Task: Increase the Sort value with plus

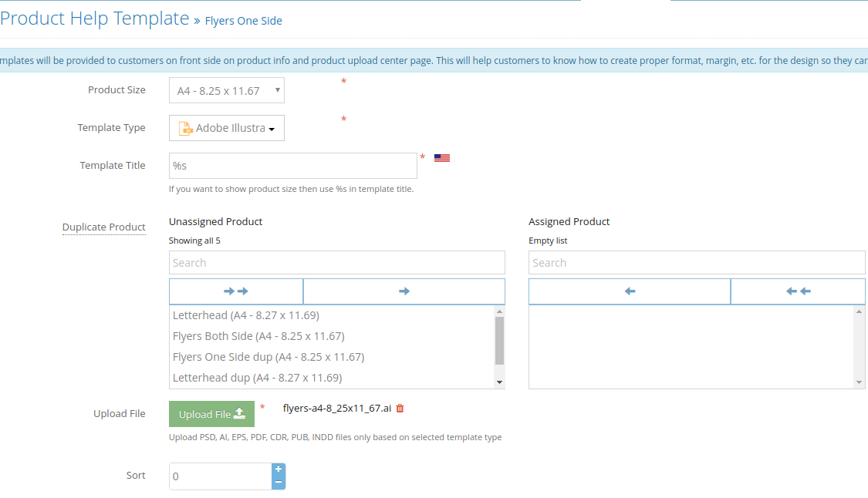Action: pos(279,469)
